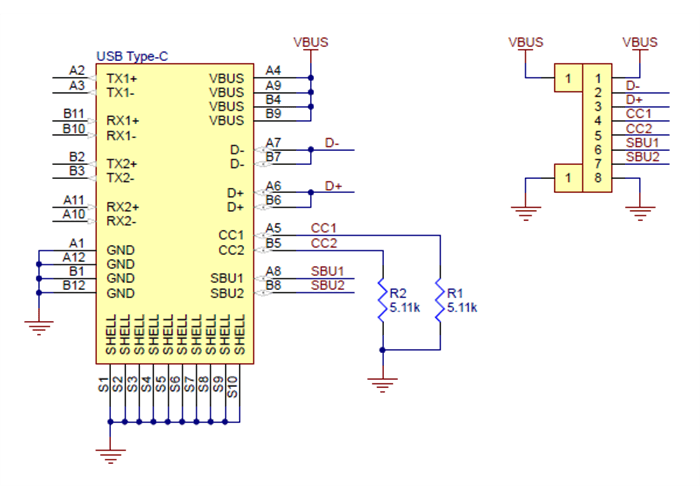Click the ground symbol below resistors R1 and R2

point(383,385)
